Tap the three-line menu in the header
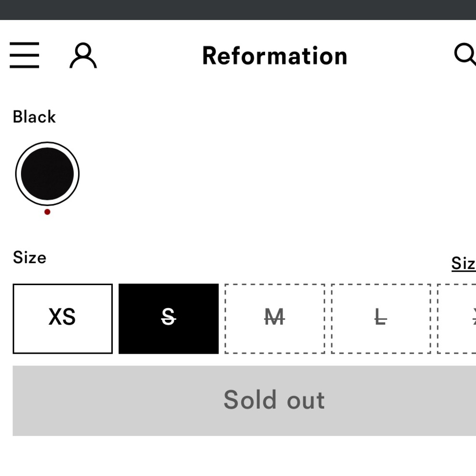The image size is (476, 476). pos(24,55)
